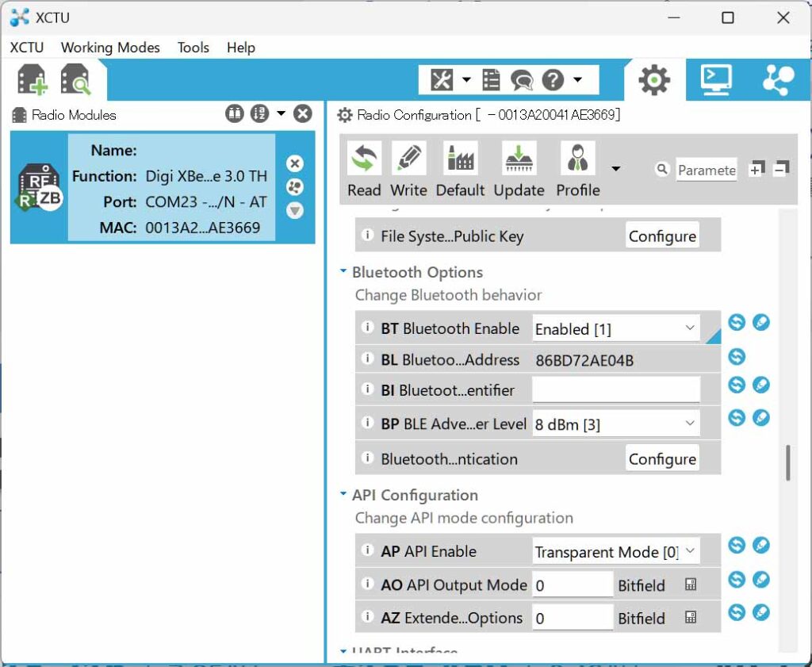Screen dimensions: 812x667
Task: Open the configuration Profile button
Action: pyautogui.click(x=578, y=170)
